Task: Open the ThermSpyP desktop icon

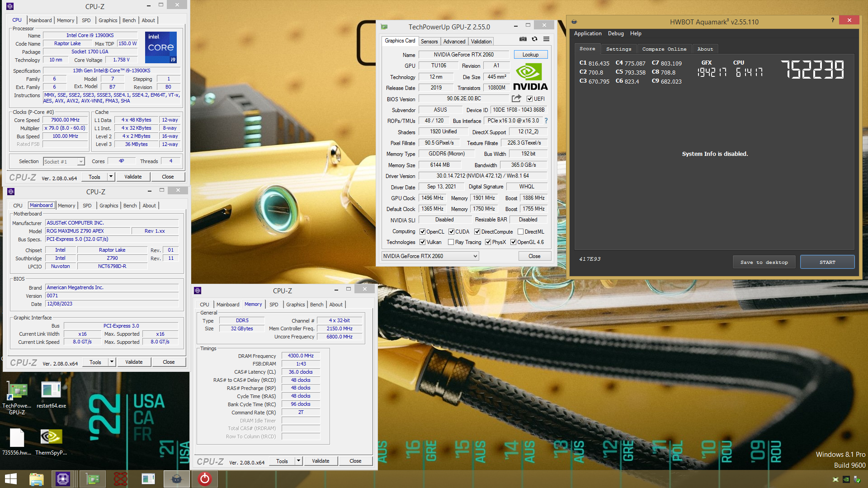Action: click(51, 442)
